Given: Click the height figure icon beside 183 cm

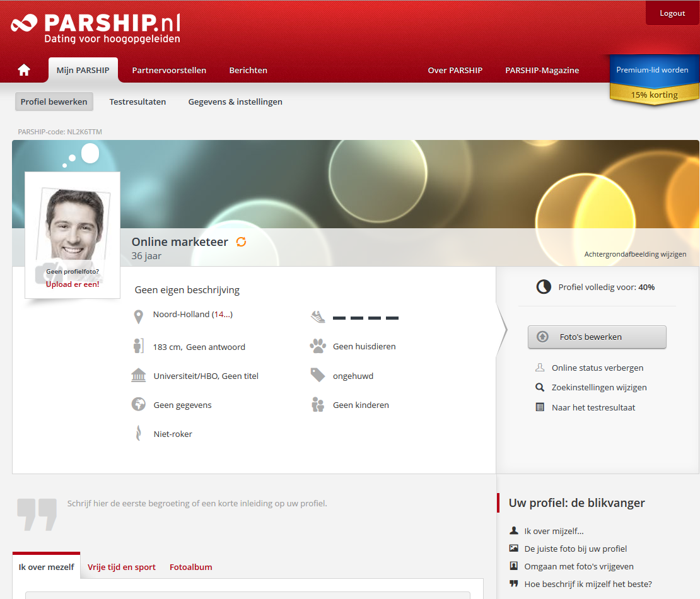Looking at the screenshot, I should coord(138,346).
